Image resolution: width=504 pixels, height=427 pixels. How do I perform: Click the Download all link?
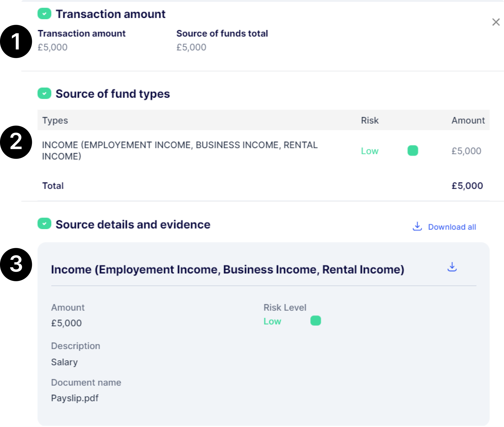coord(452,227)
